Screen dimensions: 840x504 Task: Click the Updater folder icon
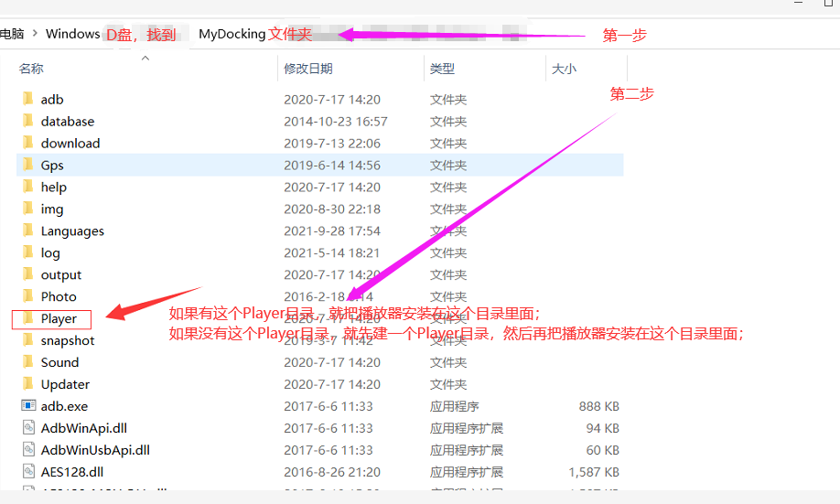tap(27, 384)
